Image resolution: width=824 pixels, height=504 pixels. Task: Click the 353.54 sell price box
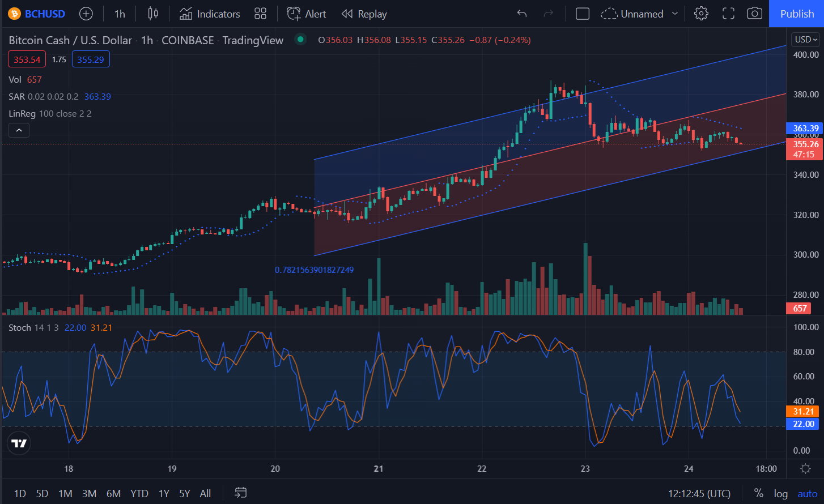pos(27,59)
